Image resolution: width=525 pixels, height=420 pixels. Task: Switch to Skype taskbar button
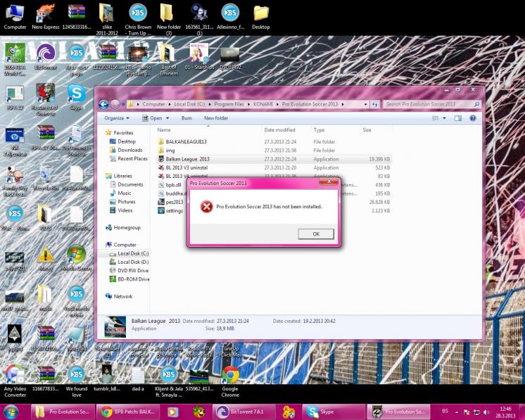[x=334, y=412]
